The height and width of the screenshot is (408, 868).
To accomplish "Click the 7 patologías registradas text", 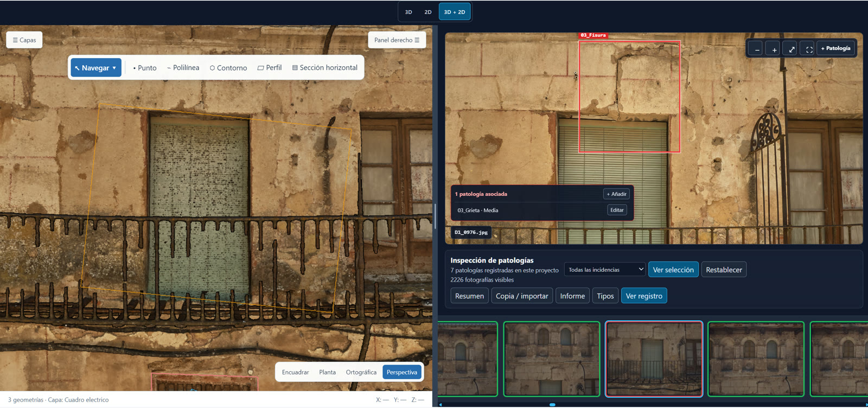I will [x=505, y=270].
